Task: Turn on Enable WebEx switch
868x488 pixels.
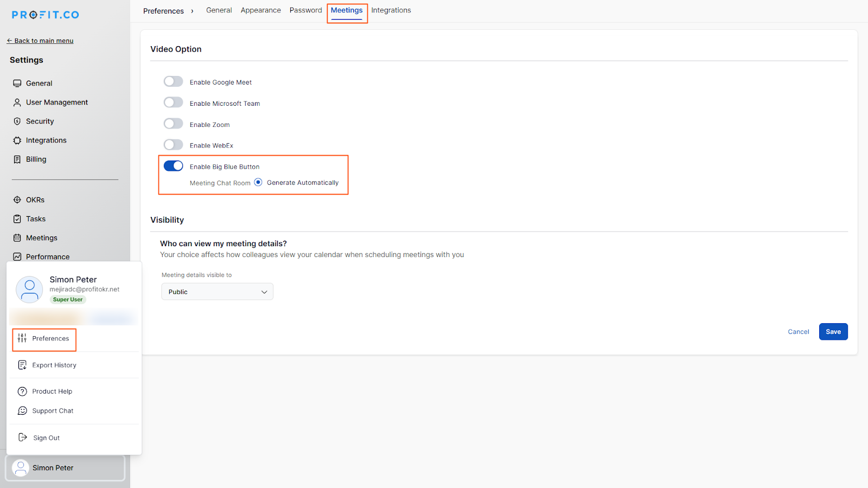Action: (x=174, y=145)
